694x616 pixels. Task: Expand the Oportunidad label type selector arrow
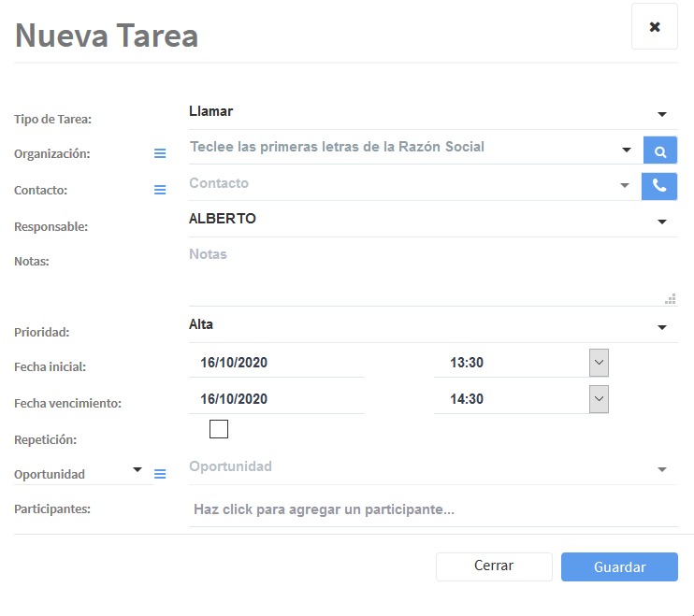pos(137,469)
